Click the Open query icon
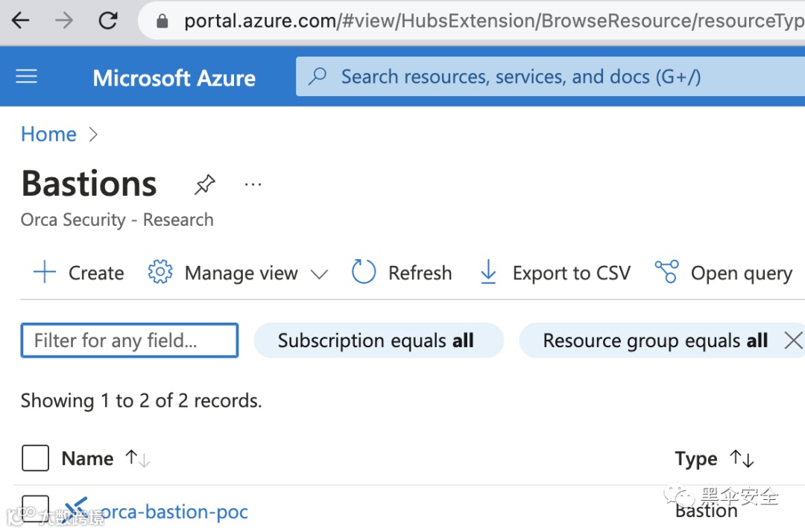805x532 pixels. pyautogui.click(x=666, y=273)
